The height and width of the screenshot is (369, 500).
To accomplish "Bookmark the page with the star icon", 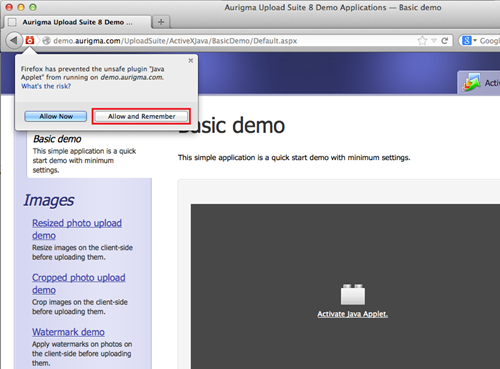I will [x=422, y=41].
